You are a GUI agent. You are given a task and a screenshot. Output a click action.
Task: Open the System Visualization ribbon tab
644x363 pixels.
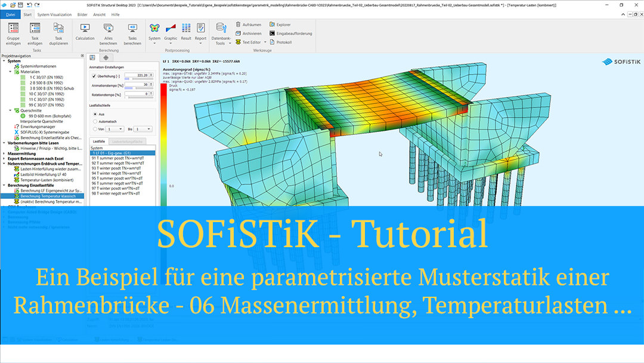click(x=54, y=14)
